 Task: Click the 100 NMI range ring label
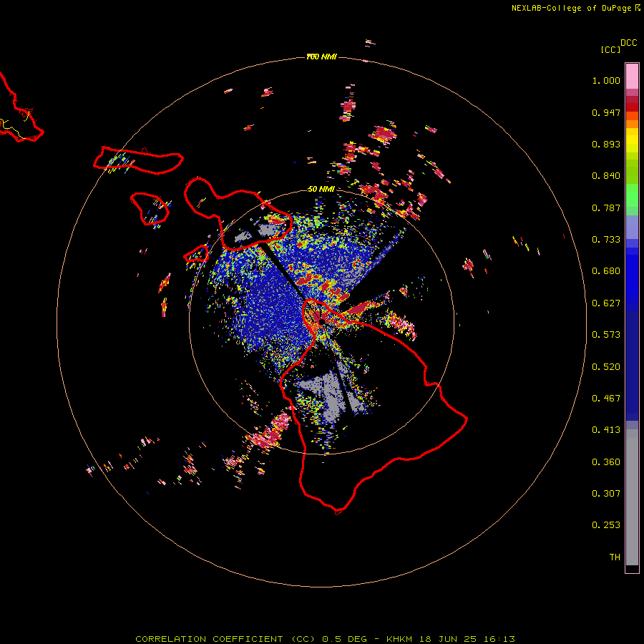click(321, 57)
